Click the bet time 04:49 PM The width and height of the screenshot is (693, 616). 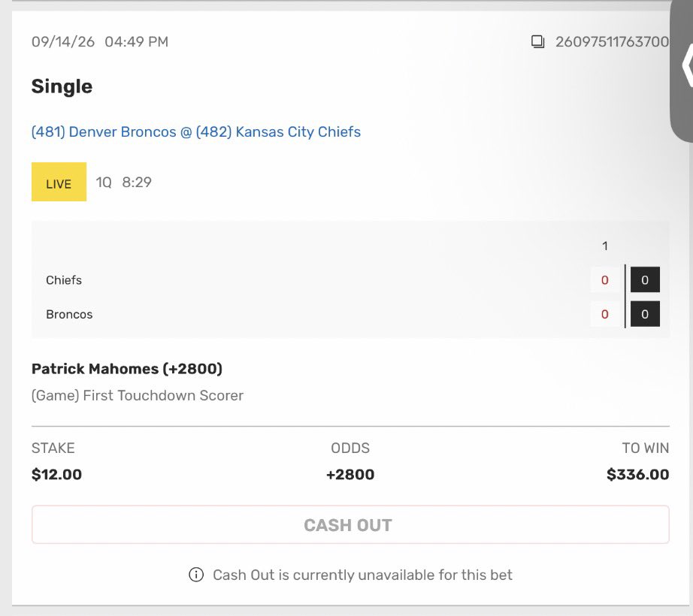pos(137,42)
